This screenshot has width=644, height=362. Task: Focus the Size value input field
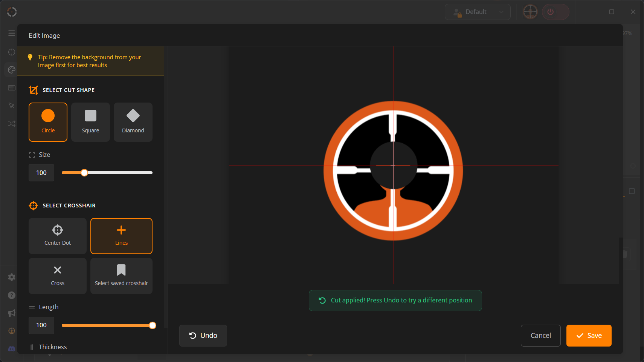pyautogui.click(x=41, y=173)
